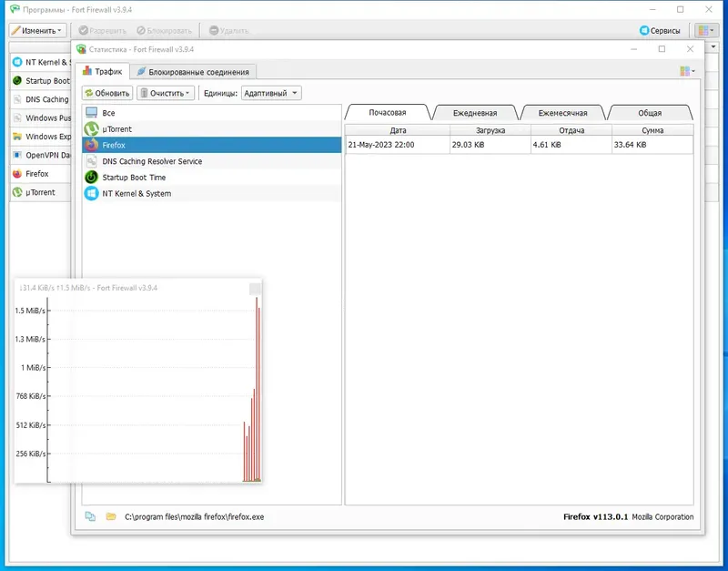Click the disabled Блокировать button

165,31
